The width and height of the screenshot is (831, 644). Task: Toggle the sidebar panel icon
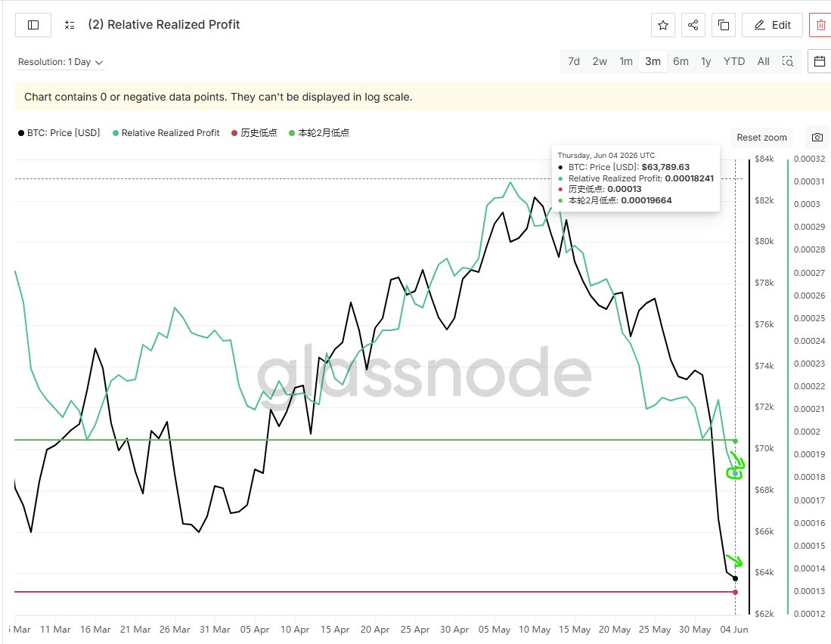pyautogui.click(x=33, y=25)
